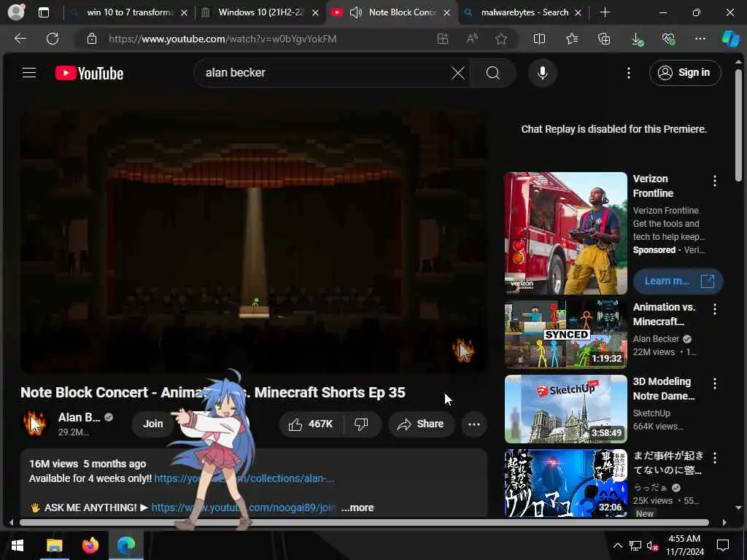Open the Alan B... channel name
747x560 pixels.
pyautogui.click(x=79, y=418)
